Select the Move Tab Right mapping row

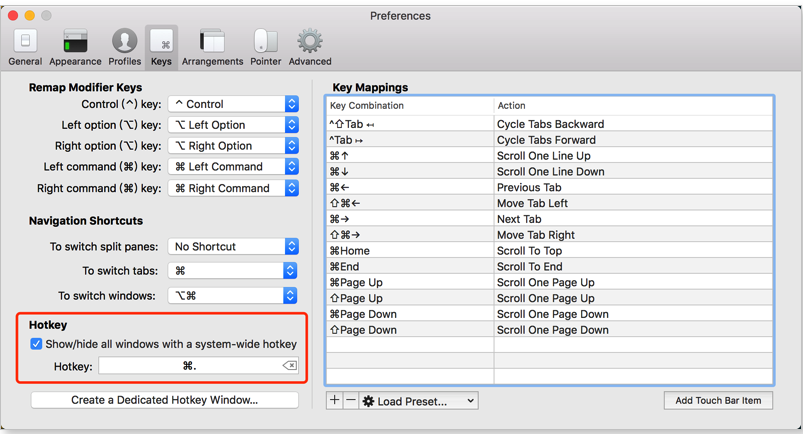click(550, 235)
